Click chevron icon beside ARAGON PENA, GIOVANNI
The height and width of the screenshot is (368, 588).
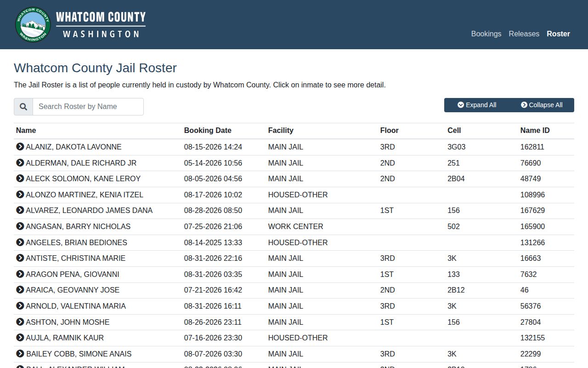(x=20, y=274)
